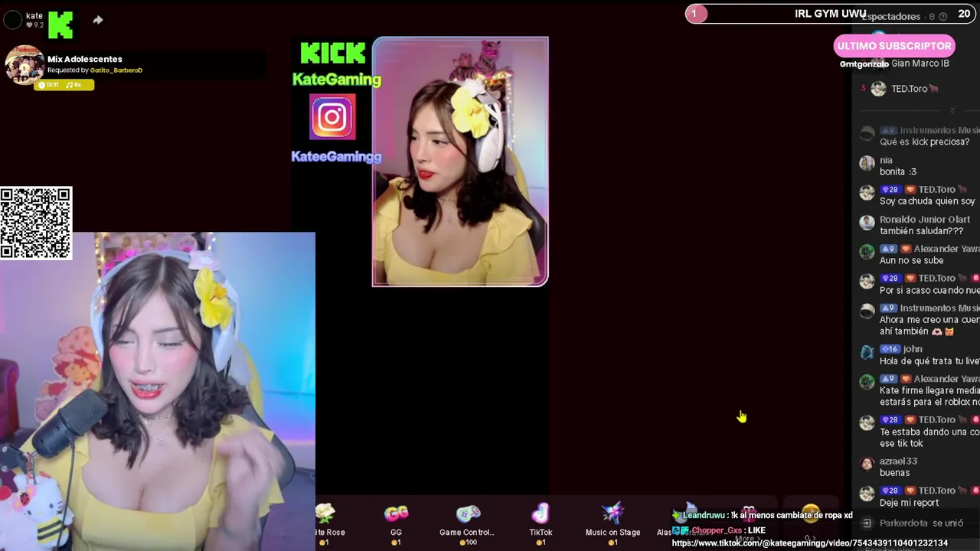Click the portrait webcam overlay frame
Viewport: 980px width, 551px height.
pos(460,161)
